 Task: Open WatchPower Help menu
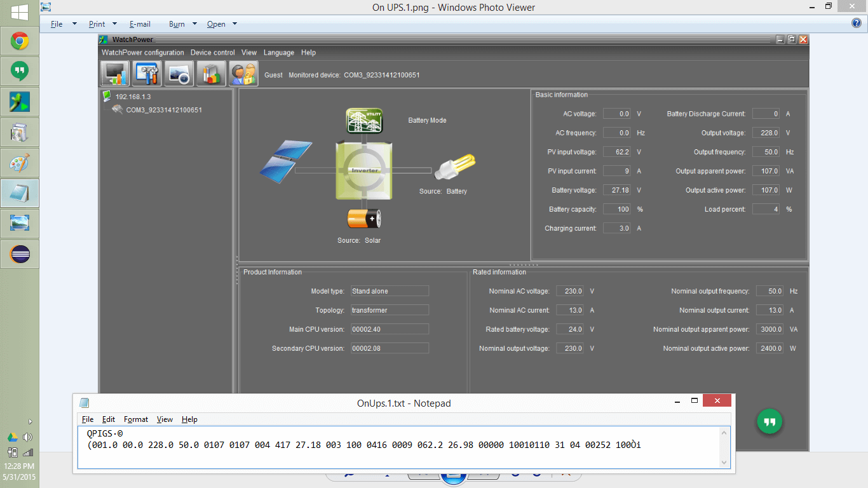[x=308, y=53]
